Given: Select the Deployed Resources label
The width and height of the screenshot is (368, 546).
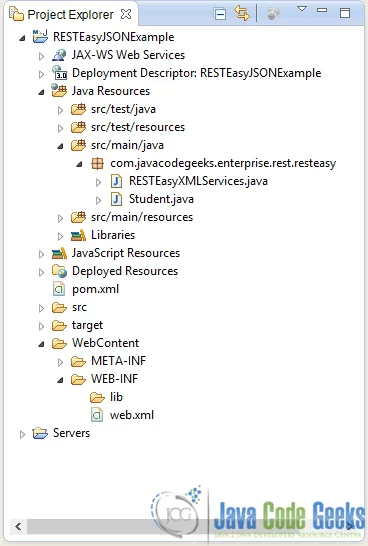Looking at the screenshot, I should pyautogui.click(x=125, y=271).
